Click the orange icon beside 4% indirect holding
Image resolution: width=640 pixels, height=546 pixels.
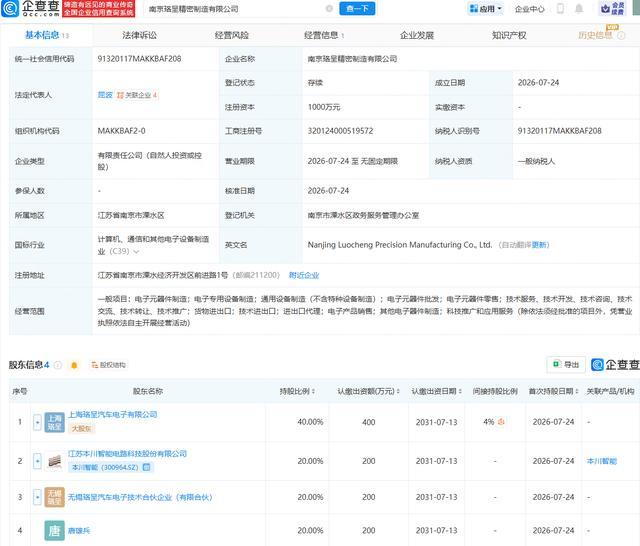tap(501, 422)
